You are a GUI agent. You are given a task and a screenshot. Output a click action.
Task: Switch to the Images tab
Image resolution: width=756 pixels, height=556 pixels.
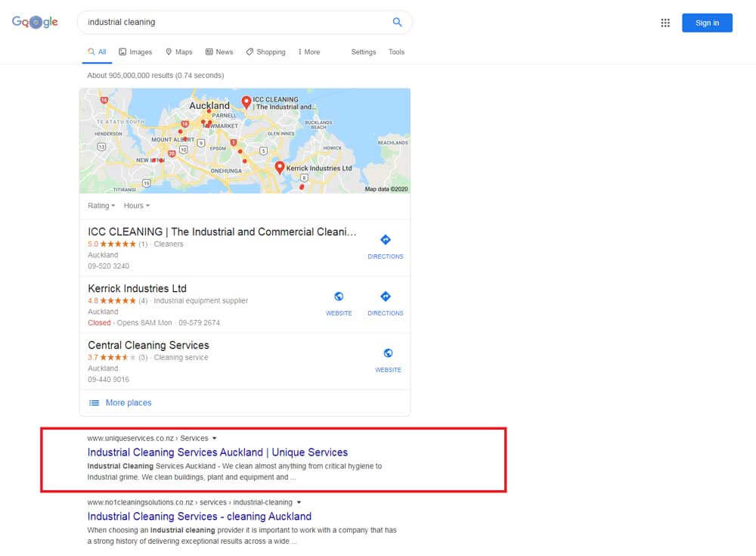[135, 52]
